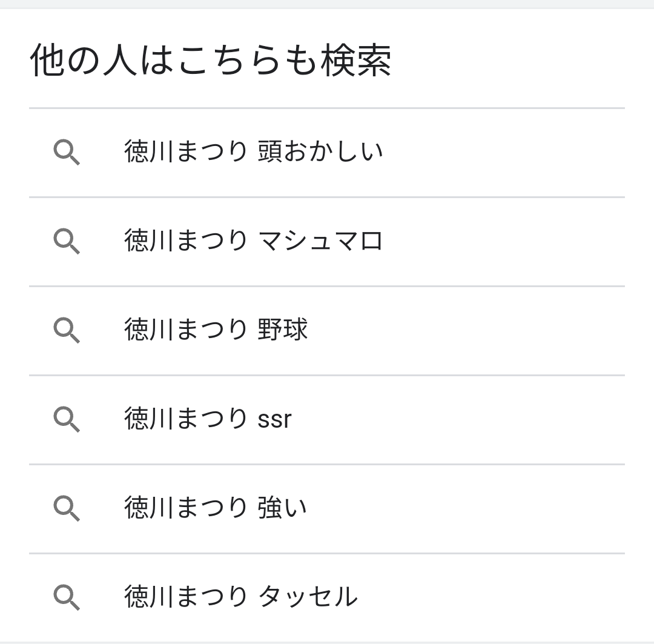Click the magnifier icon next to 徳川まつり マシュマロ

coord(67,241)
